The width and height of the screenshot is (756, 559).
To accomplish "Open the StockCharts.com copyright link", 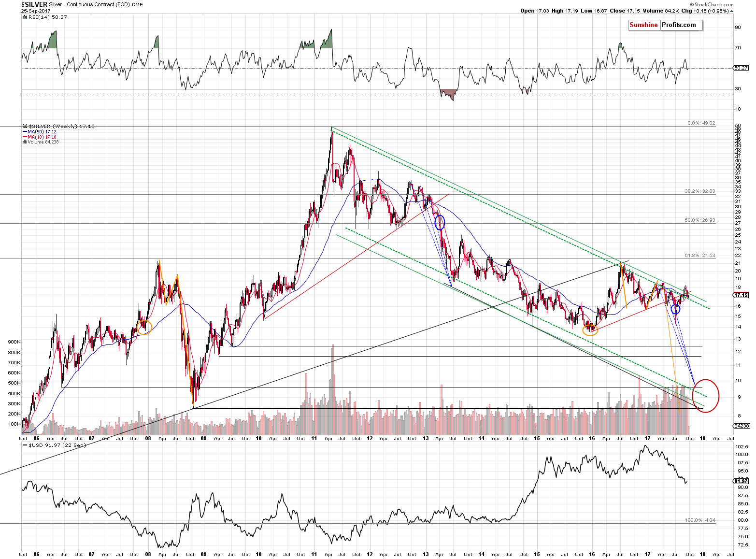I will (711, 4).
